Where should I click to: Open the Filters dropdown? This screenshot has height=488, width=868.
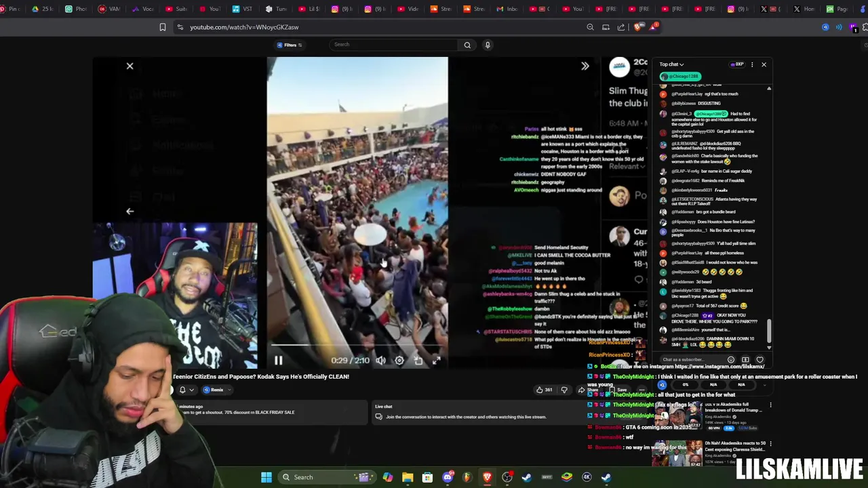(x=290, y=45)
